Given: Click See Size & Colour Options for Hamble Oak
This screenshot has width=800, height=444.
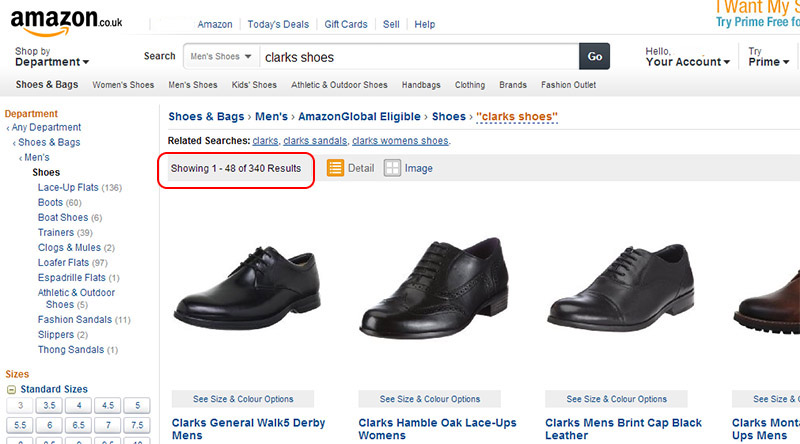Looking at the screenshot, I should [430, 399].
